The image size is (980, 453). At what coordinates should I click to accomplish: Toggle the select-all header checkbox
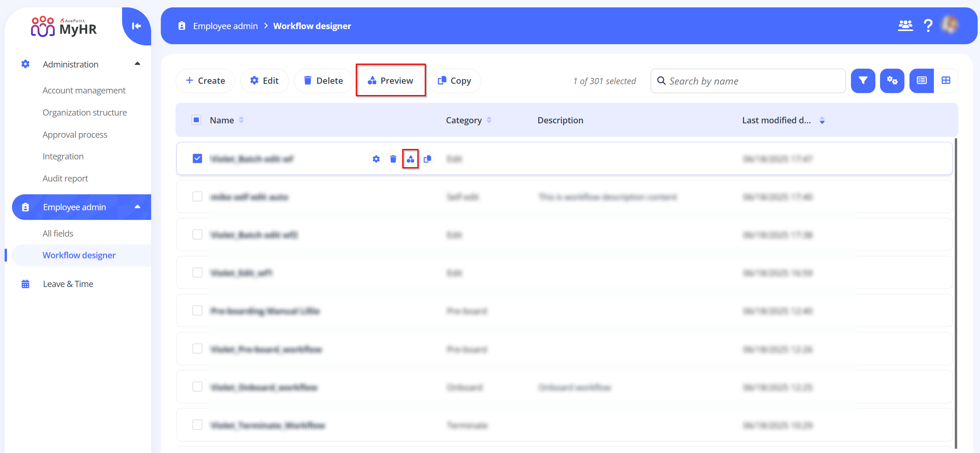pos(196,120)
